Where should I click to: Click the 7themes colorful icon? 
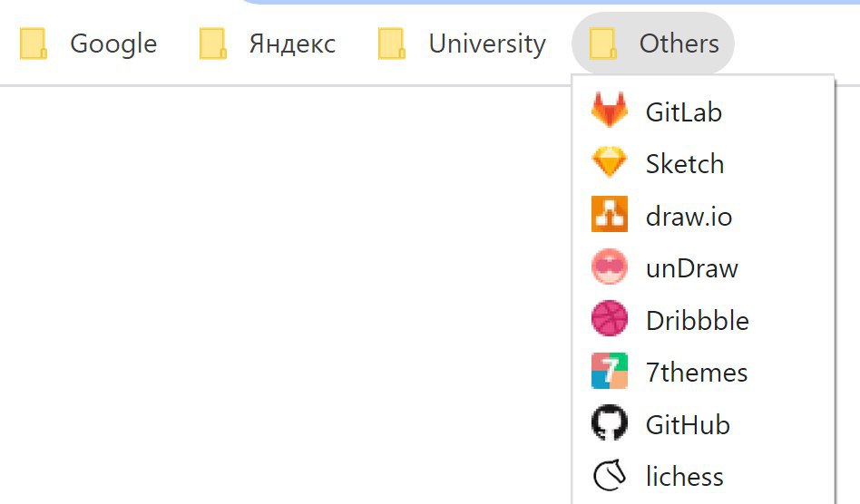pos(610,371)
